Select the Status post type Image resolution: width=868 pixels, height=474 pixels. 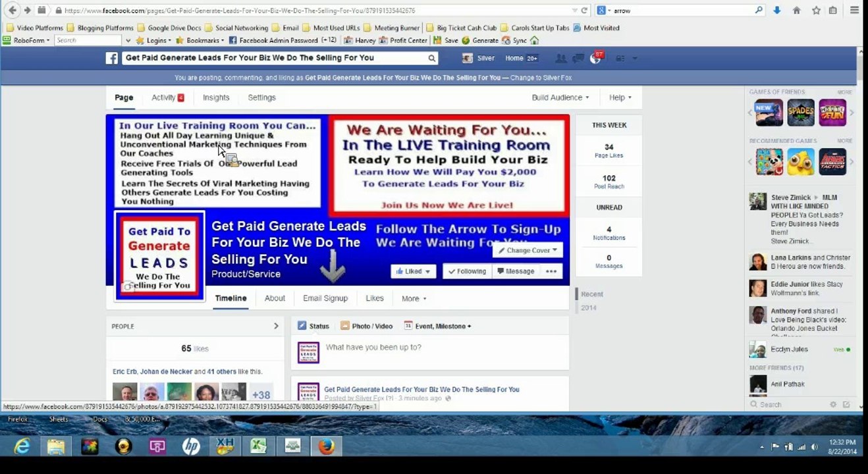pos(313,326)
